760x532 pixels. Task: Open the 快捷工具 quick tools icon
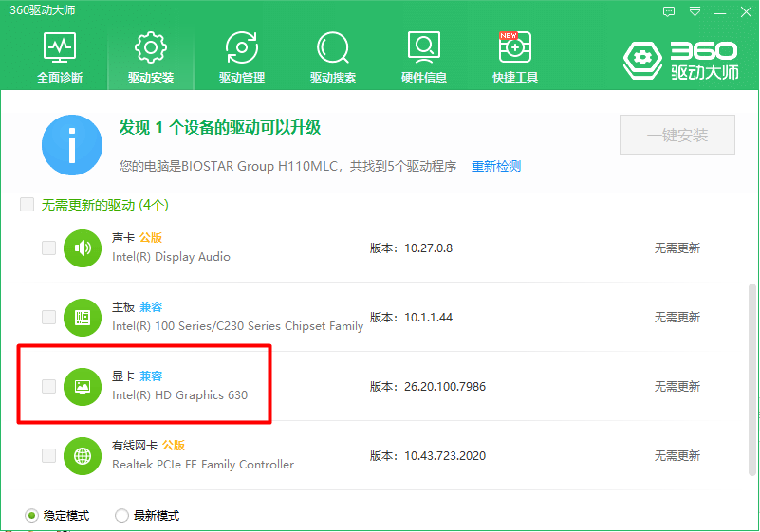515,47
